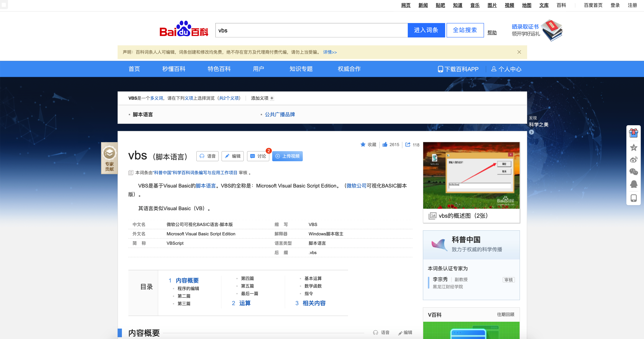
Task: Click the 收藏 star icon
Action: pos(363,144)
